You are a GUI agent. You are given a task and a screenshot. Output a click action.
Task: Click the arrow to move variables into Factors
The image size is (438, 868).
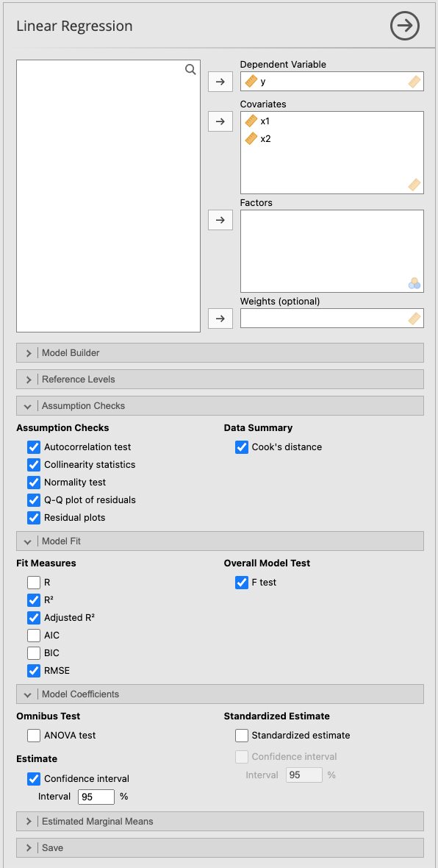click(x=220, y=219)
